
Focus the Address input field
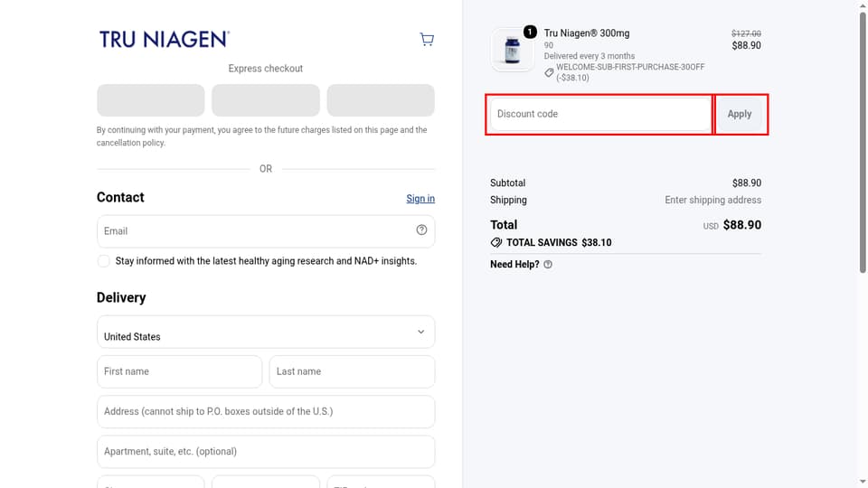tap(266, 412)
